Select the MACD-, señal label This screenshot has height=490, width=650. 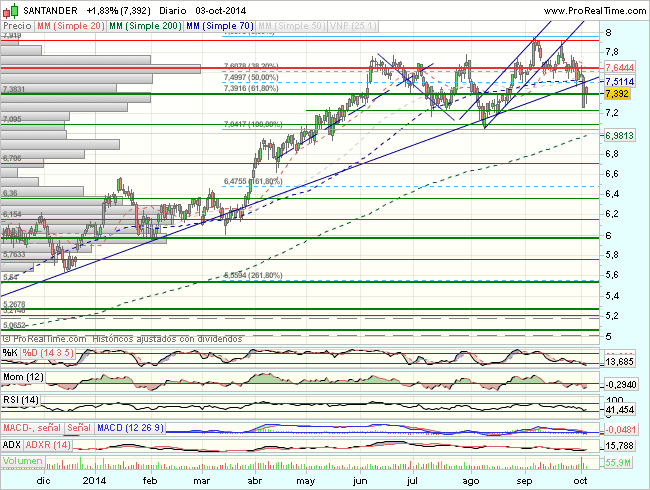coord(32,427)
